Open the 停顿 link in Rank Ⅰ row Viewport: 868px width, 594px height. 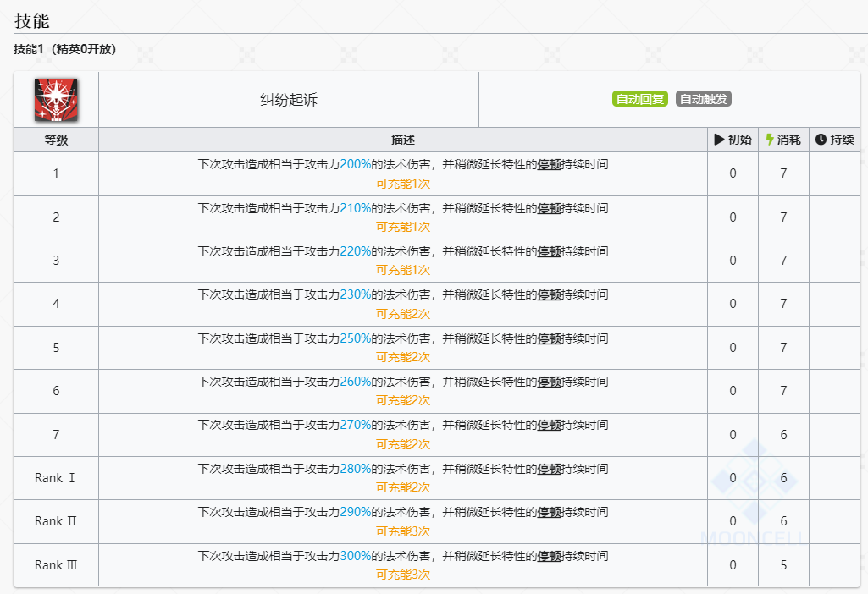click(549, 469)
